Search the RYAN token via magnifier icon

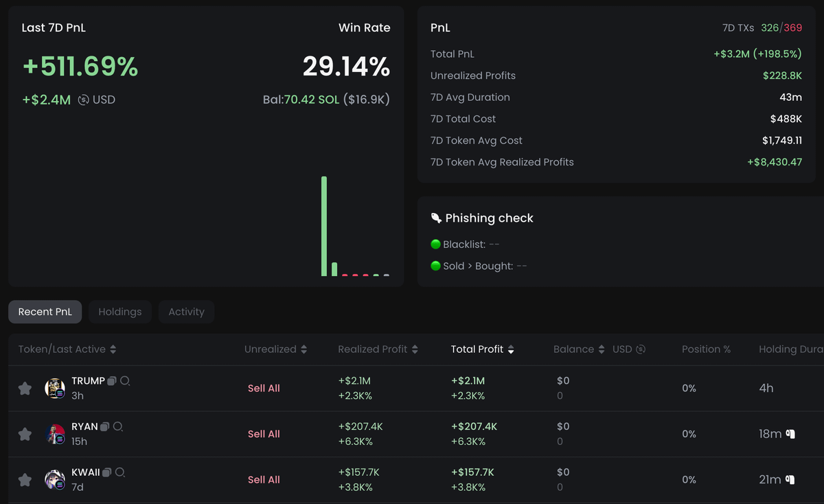[118, 427]
